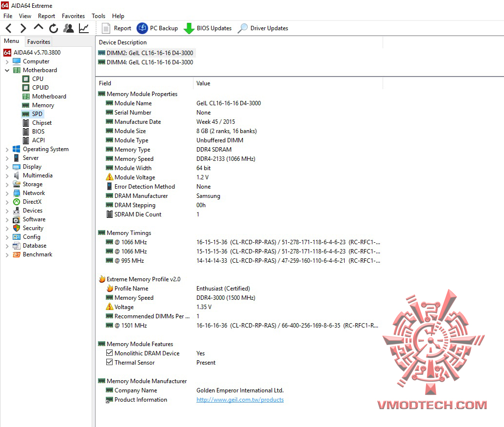Switch to the Favorites tab in sidebar
The height and width of the screenshot is (427, 504).
tap(39, 41)
